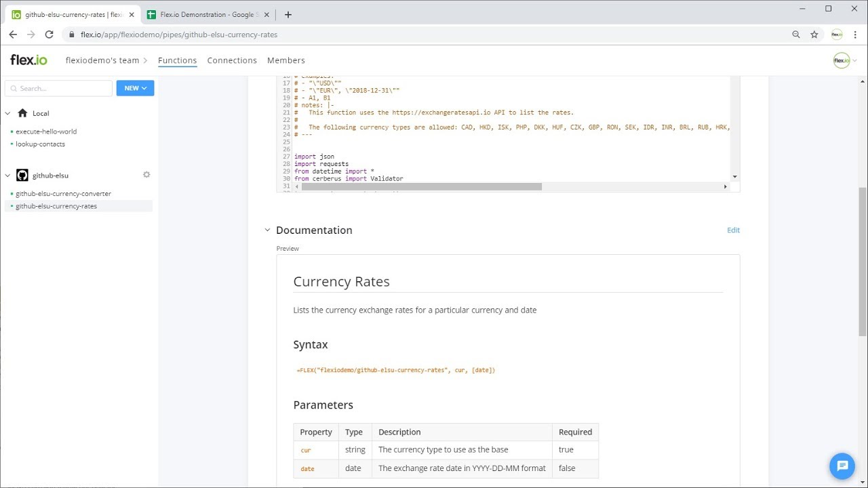Open github-elsu settings gear
This screenshot has width=868, height=488.
pos(146,175)
